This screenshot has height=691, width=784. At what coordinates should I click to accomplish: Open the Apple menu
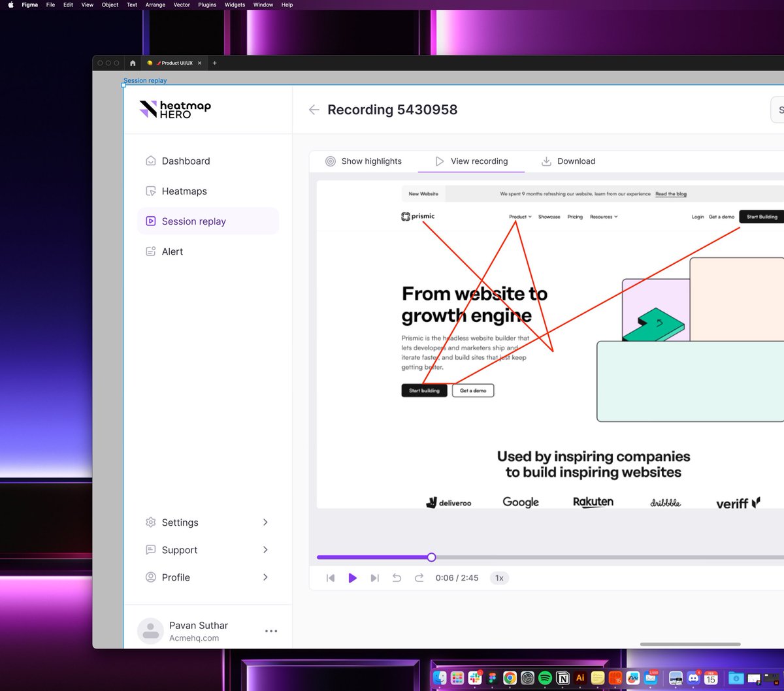[x=10, y=5]
